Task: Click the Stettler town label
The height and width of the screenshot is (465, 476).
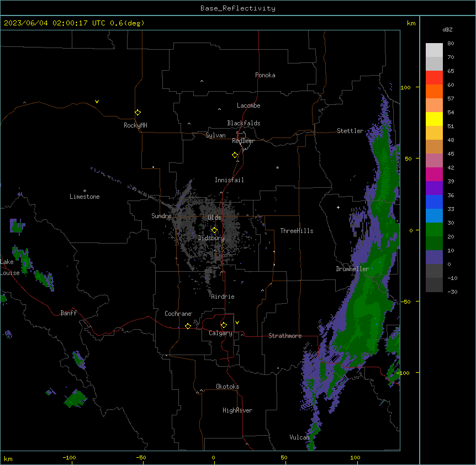Action: [x=350, y=131]
